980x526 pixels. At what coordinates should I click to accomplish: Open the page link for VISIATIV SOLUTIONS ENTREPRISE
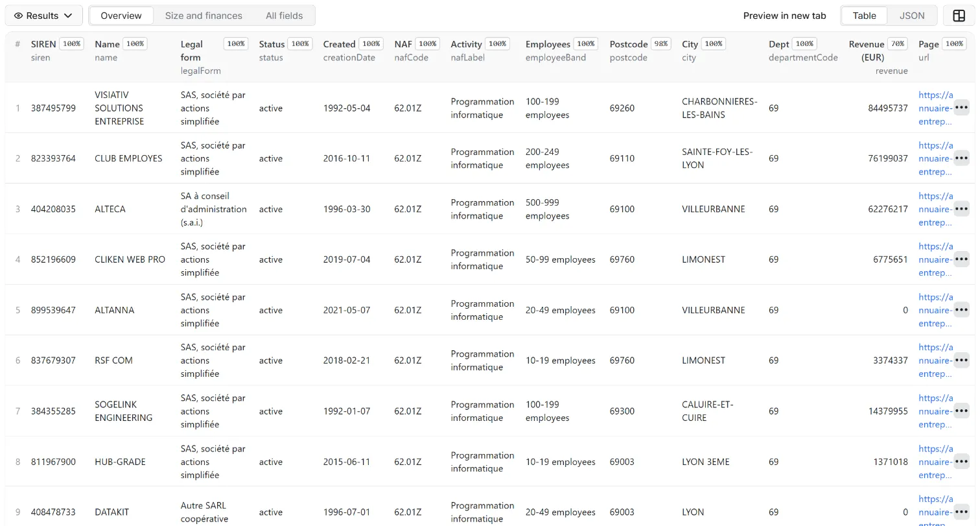tap(935, 108)
